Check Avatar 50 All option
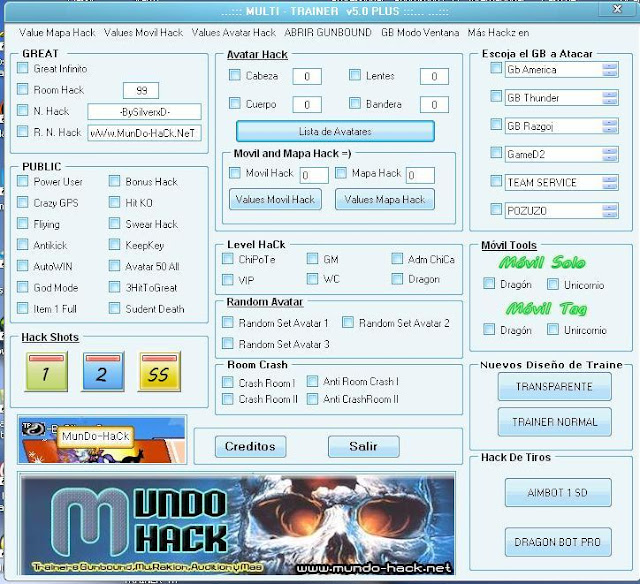This screenshot has width=640, height=584. click(115, 266)
